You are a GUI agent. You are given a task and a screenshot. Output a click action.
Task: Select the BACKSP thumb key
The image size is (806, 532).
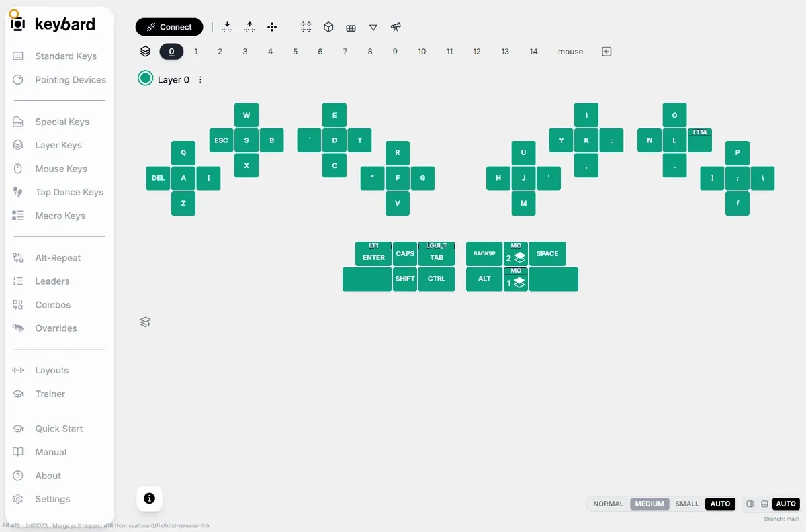coord(484,254)
